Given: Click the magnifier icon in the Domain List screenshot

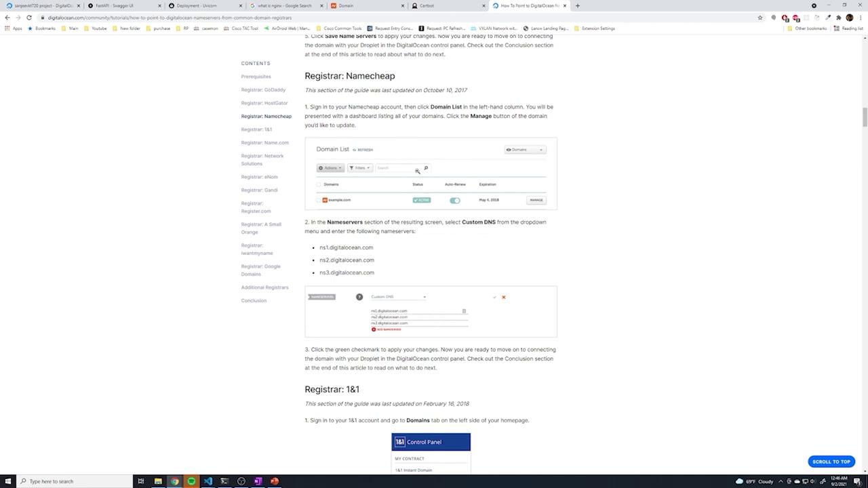Looking at the screenshot, I should click(426, 168).
